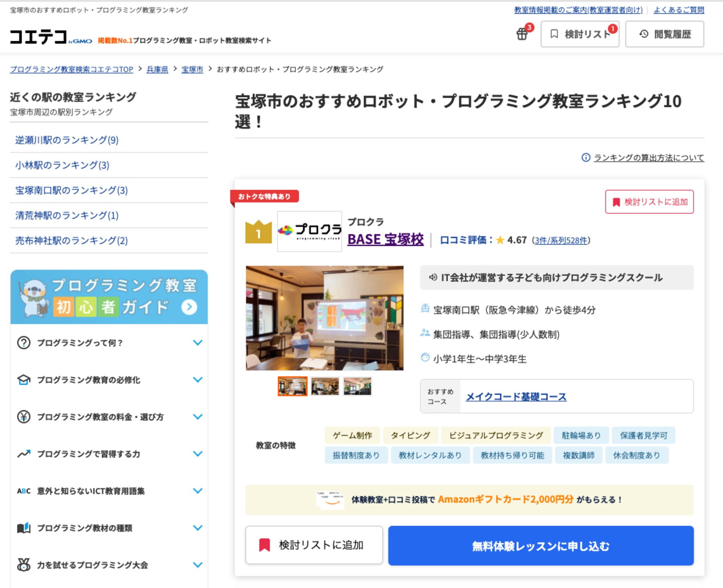Image resolution: width=723 pixels, height=588 pixels.
Task: Expand プログラミング教育の必修化 section
Action: coord(197,380)
